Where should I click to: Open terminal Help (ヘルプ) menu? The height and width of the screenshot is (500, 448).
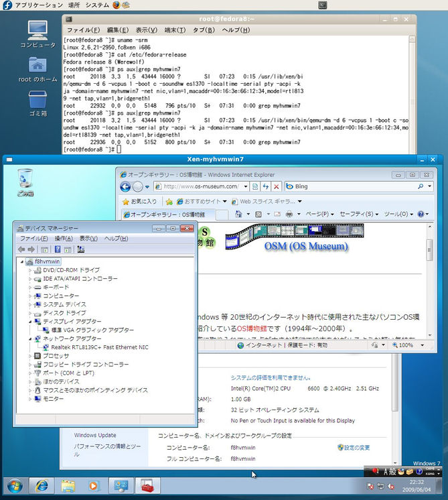(x=236, y=30)
